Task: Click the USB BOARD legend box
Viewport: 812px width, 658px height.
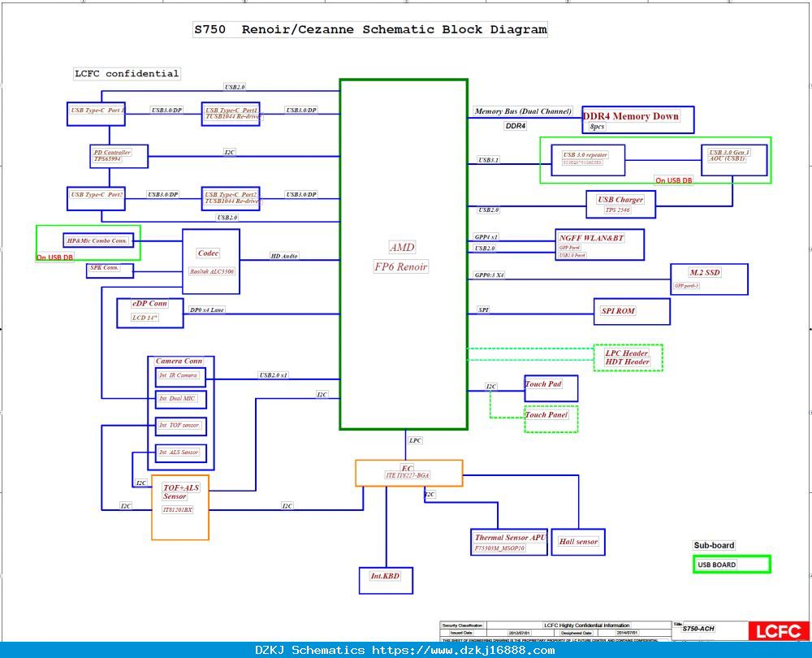Action: click(732, 565)
